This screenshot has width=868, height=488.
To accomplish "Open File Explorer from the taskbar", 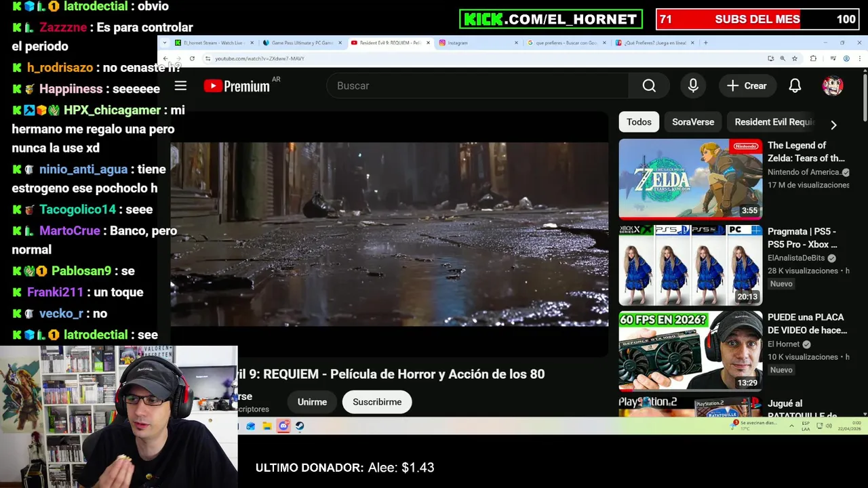I will (267, 426).
